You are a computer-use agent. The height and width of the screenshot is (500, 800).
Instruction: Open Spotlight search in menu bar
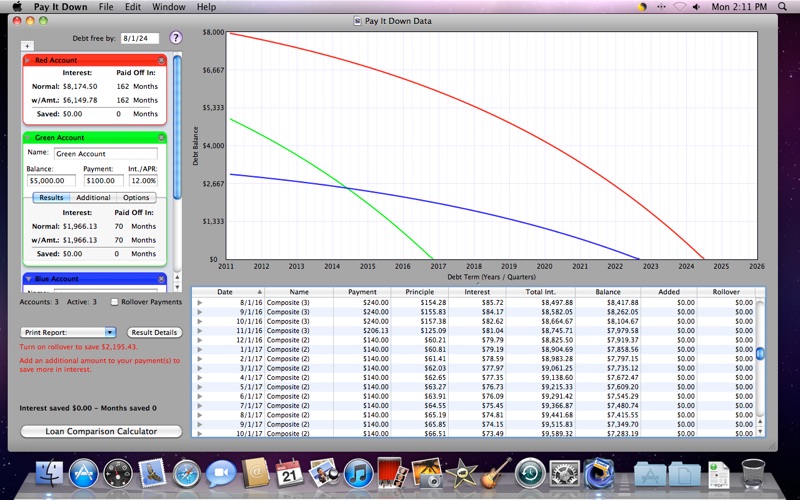[x=782, y=7]
